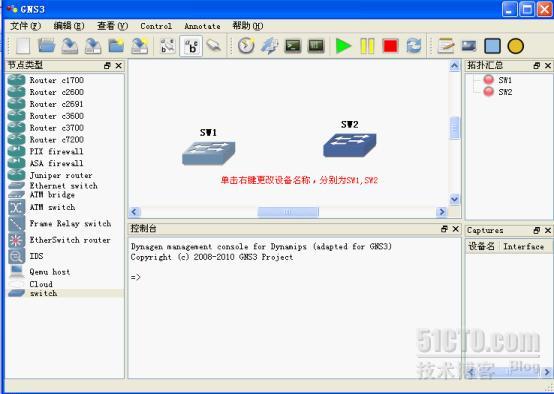Click canvas vertical scrollbar down arrow
Image resolution: width=554 pixels, height=394 pixels.
pyautogui.click(x=454, y=200)
